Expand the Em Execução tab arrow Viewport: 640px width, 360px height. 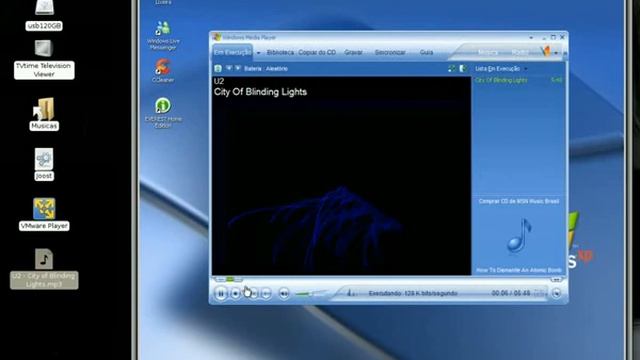pos(258,53)
